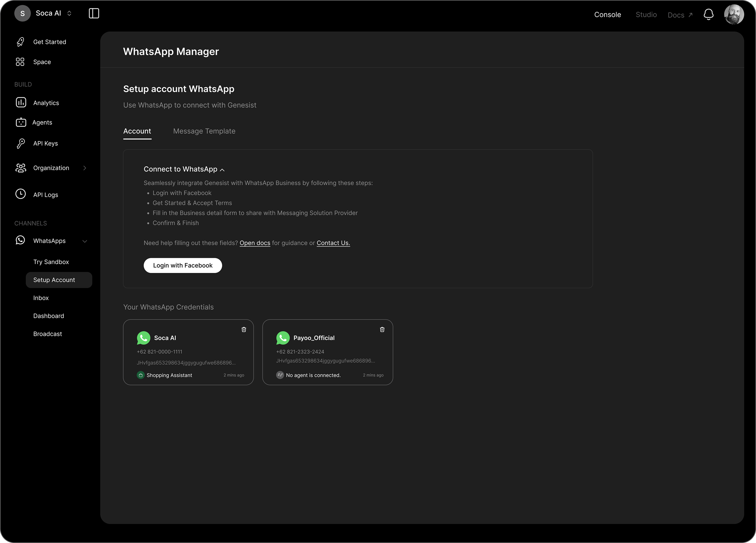Screen dimensions: 756x543
Task: Switch to the Message Template tab
Action: 204,131
